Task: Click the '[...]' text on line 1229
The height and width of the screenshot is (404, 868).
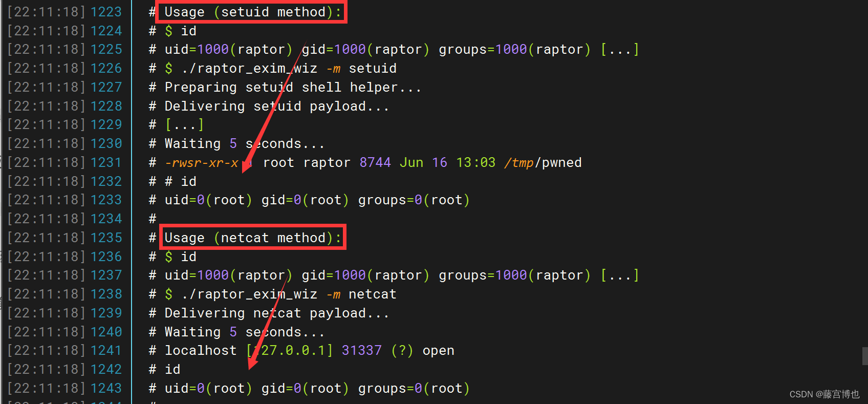Action: (184, 124)
